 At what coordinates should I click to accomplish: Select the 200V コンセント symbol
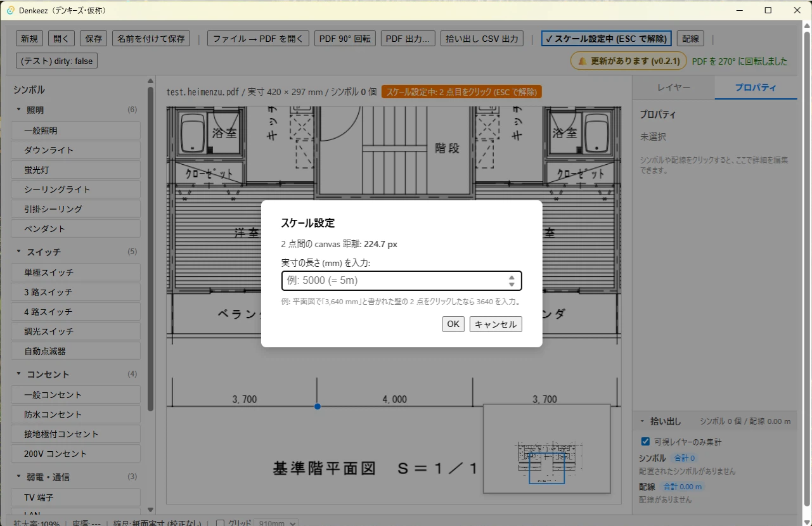pos(75,454)
